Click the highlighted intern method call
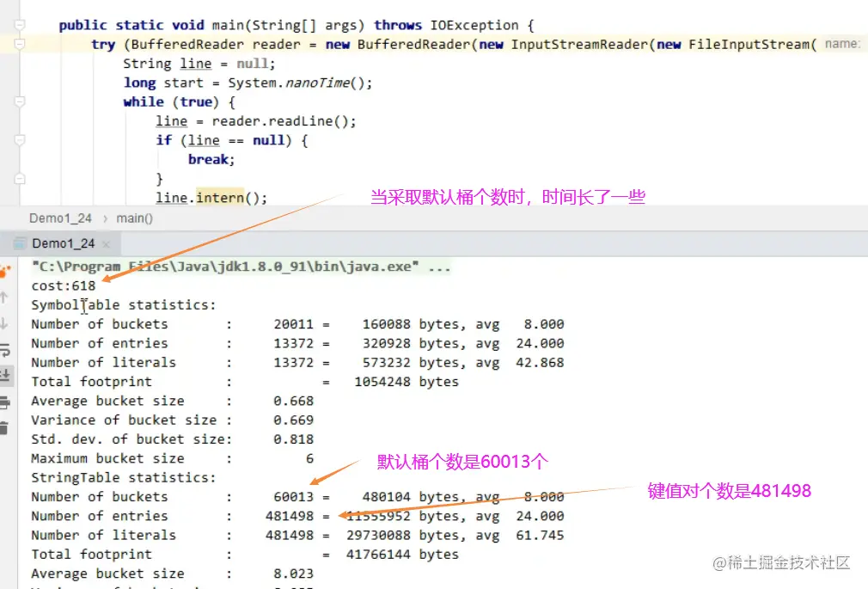The width and height of the screenshot is (868, 589). click(x=220, y=198)
